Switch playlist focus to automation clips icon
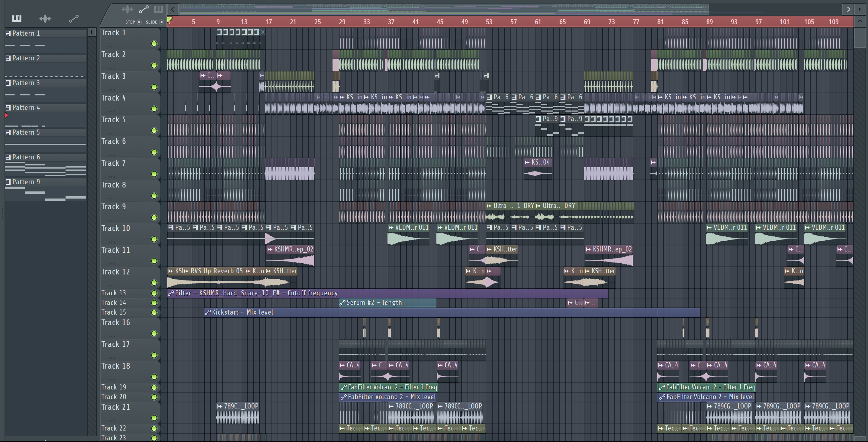This screenshot has height=442, width=868. [143, 9]
